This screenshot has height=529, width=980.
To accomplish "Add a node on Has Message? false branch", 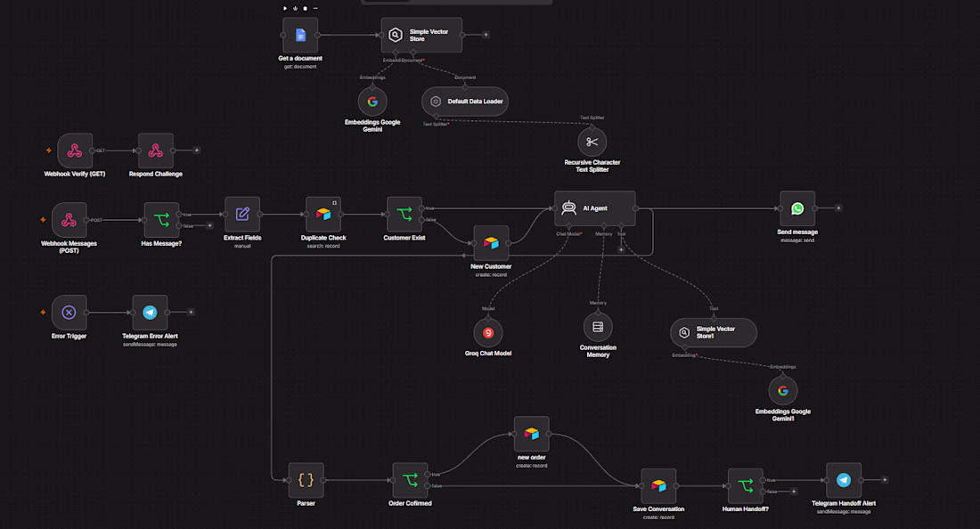I will pos(209,226).
